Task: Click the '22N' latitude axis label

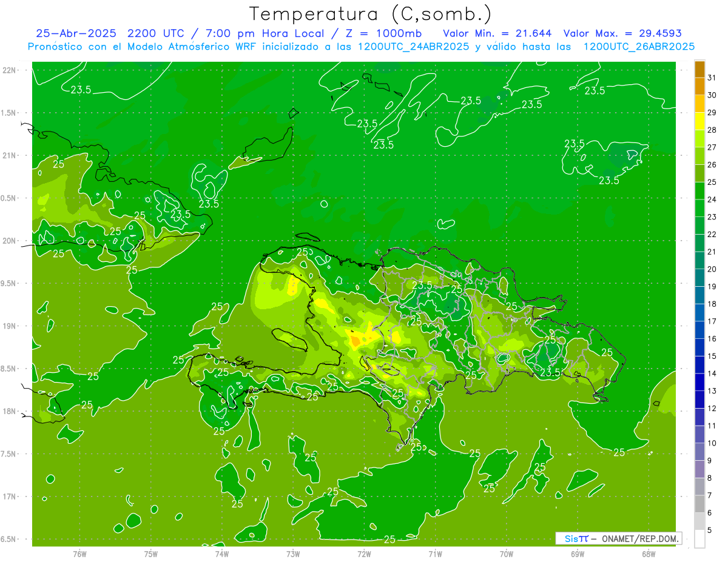Action: point(10,70)
